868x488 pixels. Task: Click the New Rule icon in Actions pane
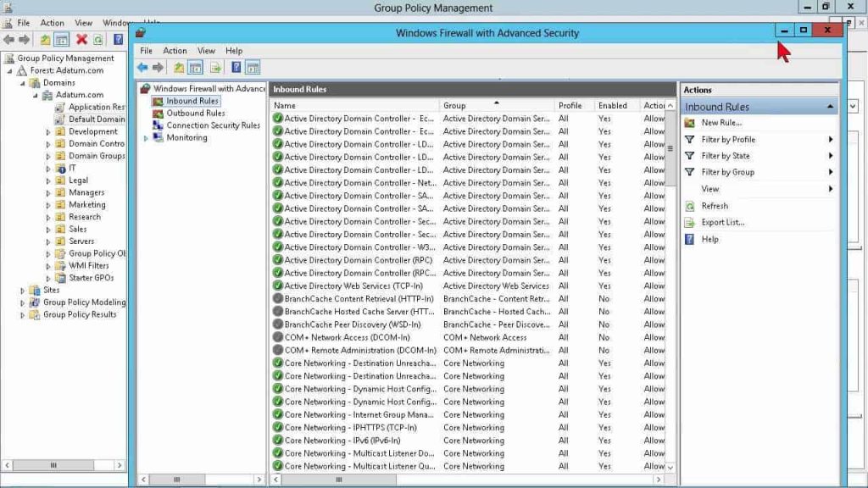pyautogui.click(x=690, y=123)
